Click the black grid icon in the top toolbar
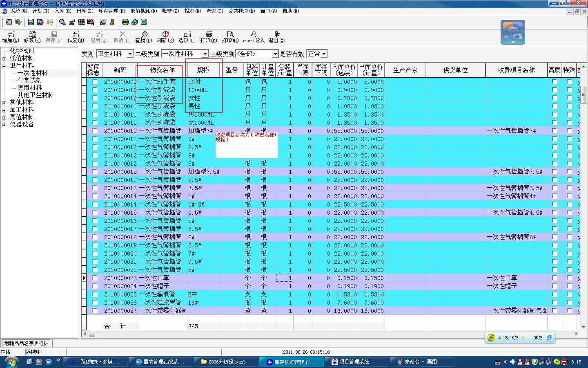 (x=81, y=22)
